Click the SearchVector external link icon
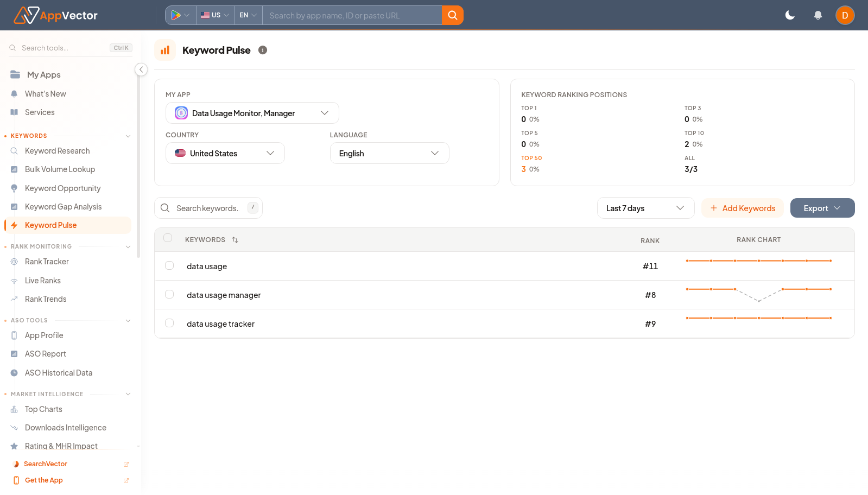 pos(126,464)
